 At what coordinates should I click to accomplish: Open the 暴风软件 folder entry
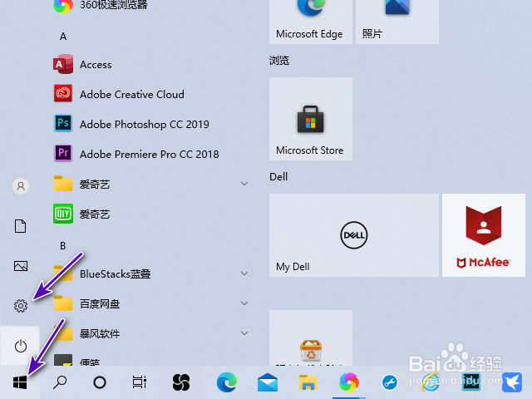click(150, 333)
